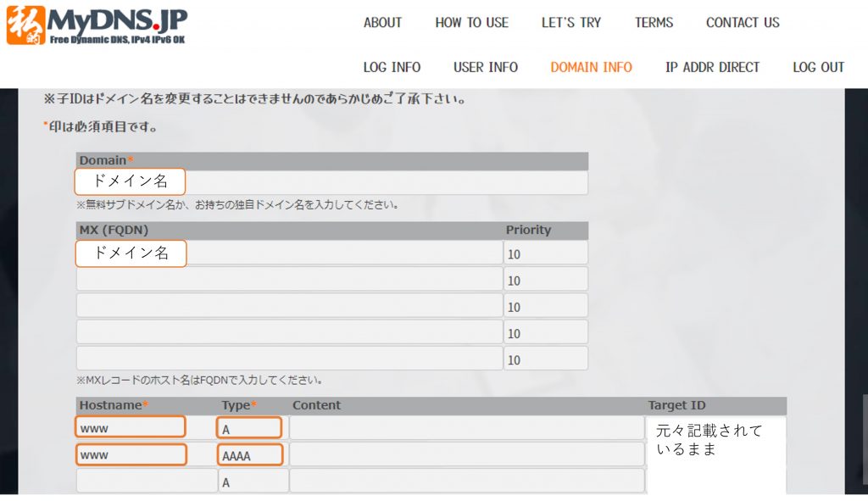Click the note beginning "※無料サブドメイン名か"
The width and height of the screenshot is (868, 501).
point(237,204)
